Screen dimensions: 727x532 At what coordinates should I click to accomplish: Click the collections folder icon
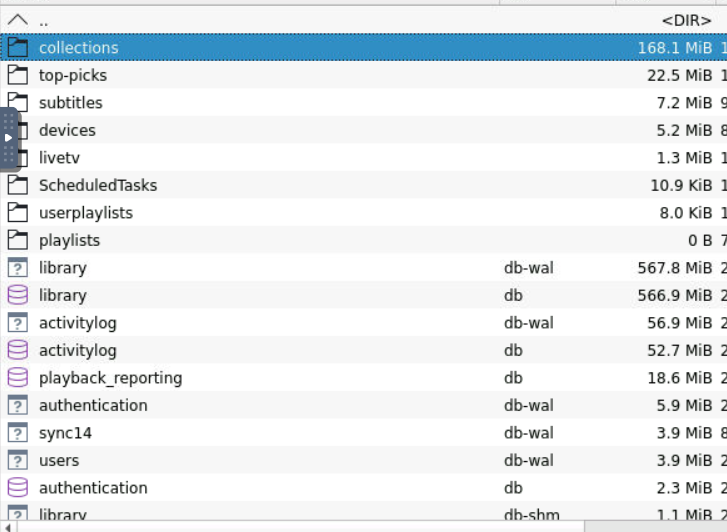[17, 48]
